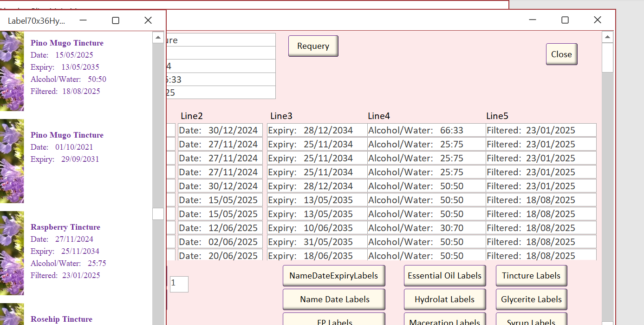Minimize the main labels form window

point(532,20)
